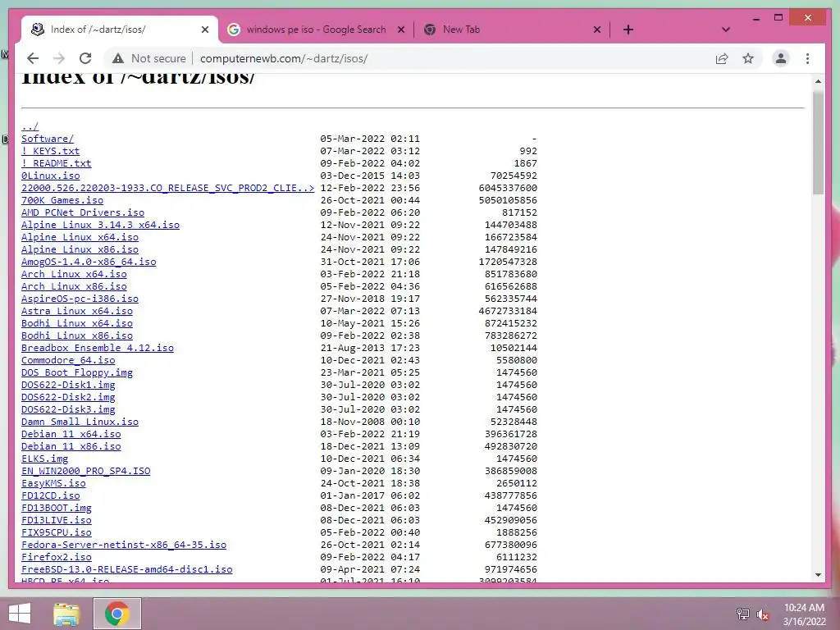The height and width of the screenshot is (630, 840).
Task: Click the DOS622-Disk2.img link
Action: (68, 398)
